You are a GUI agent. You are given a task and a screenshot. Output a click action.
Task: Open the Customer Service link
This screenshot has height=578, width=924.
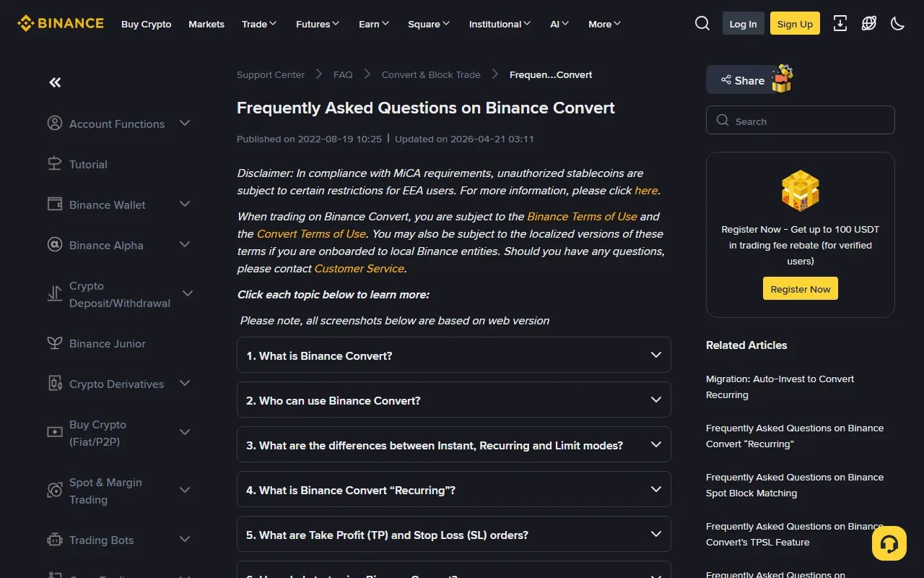(x=359, y=269)
